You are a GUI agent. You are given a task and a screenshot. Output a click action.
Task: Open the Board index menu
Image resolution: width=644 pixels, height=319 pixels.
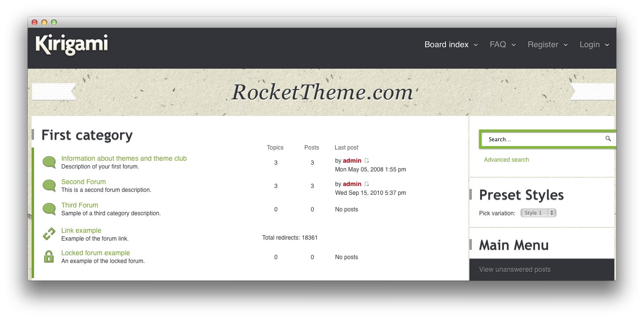[447, 44]
